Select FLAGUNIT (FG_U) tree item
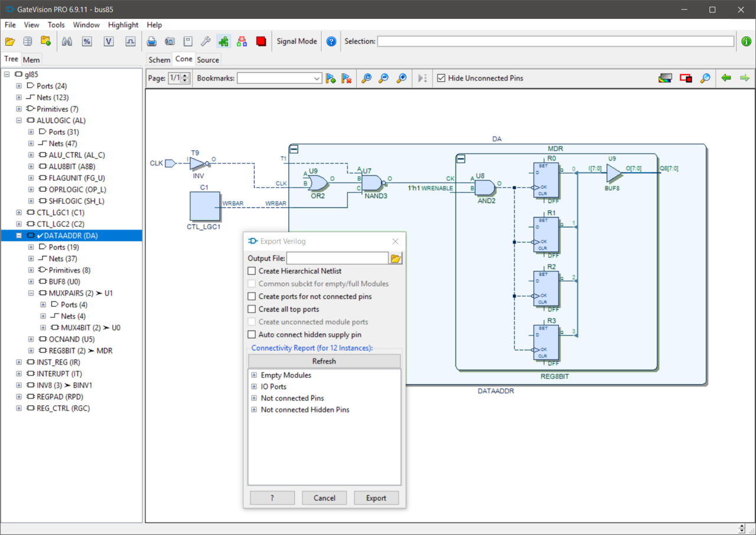This screenshot has width=756, height=535. (x=77, y=178)
